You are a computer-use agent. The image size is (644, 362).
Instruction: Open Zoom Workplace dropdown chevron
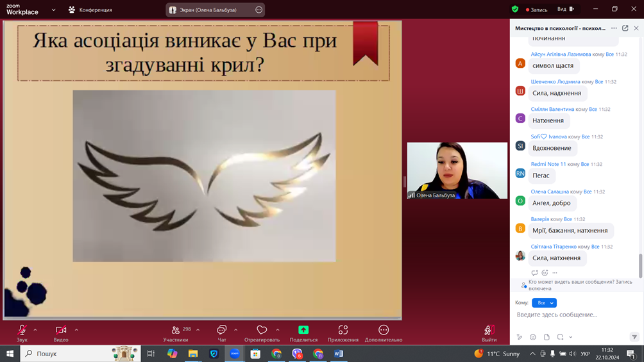click(53, 10)
